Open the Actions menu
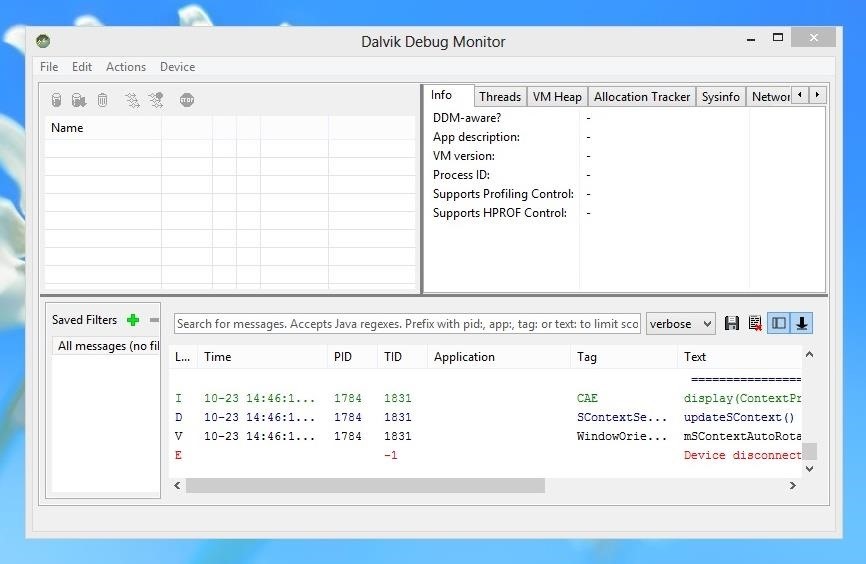The height and width of the screenshot is (564, 866). point(126,67)
